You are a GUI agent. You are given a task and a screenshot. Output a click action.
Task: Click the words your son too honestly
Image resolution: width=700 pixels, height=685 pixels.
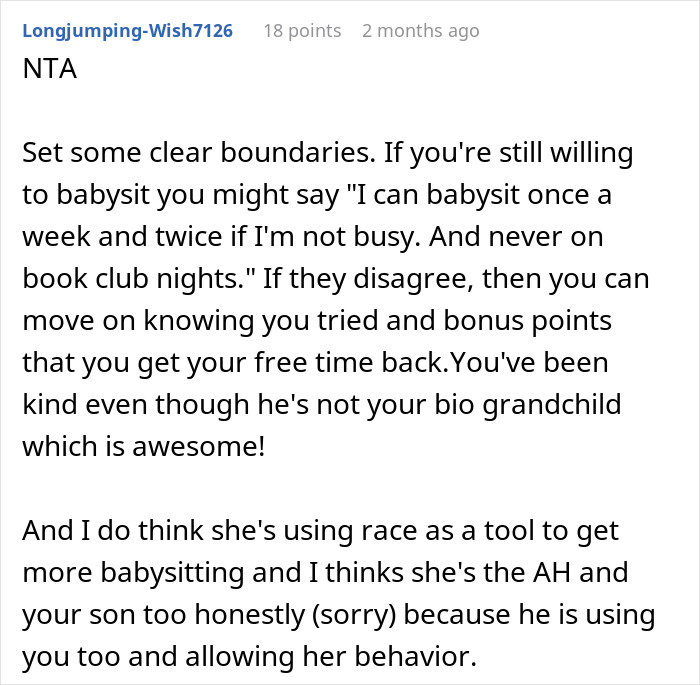[163, 615]
